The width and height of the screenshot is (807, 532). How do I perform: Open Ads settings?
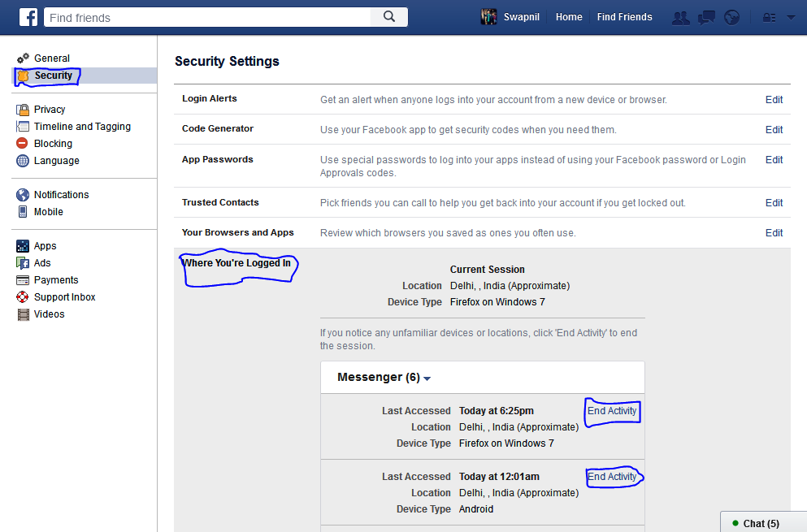42,263
